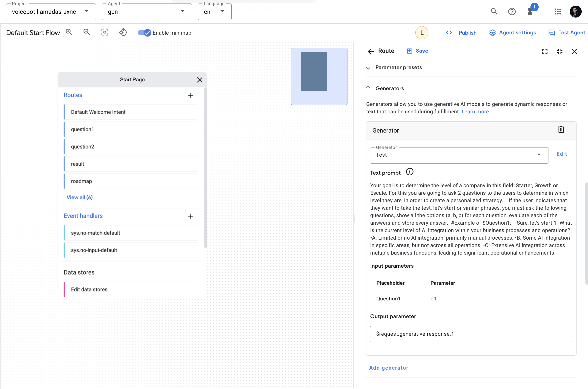Add a new route with plus icon
The image size is (588, 389).
click(190, 95)
